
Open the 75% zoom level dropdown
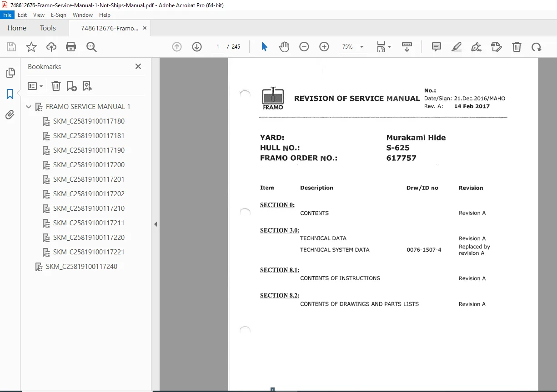[353, 47]
